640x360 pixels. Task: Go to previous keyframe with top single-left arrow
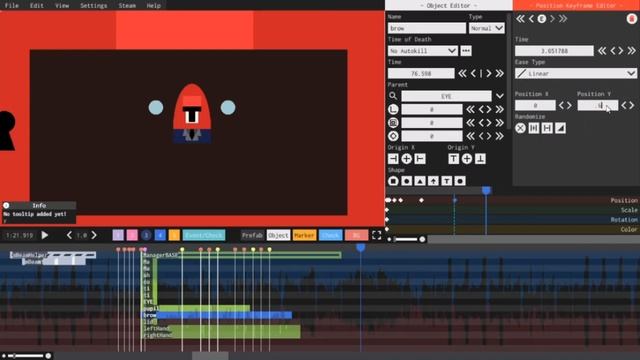pos(531,19)
